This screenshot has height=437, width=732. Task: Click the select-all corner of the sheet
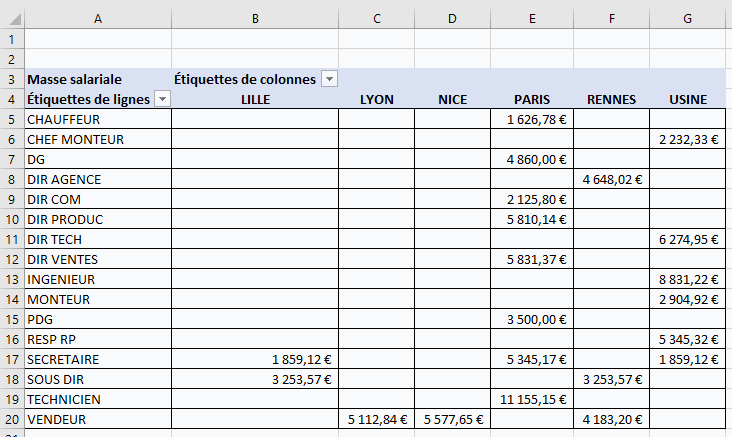tap(11, 19)
